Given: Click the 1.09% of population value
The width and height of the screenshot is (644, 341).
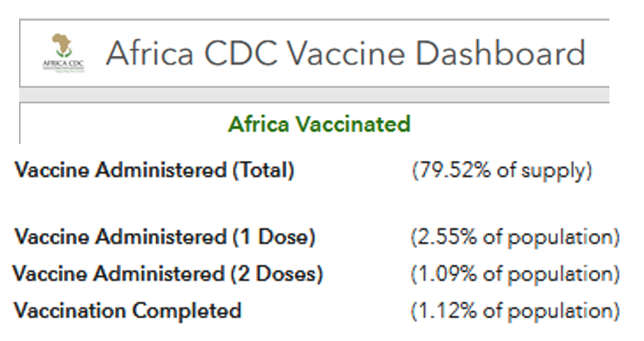Looking at the screenshot, I should pyautogui.click(x=515, y=274).
